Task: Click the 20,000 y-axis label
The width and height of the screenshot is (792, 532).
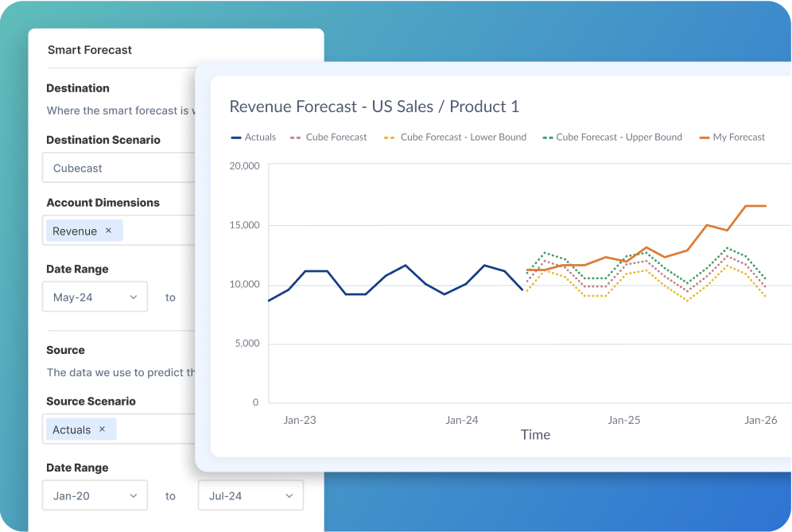Action: [x=244, y=165]
